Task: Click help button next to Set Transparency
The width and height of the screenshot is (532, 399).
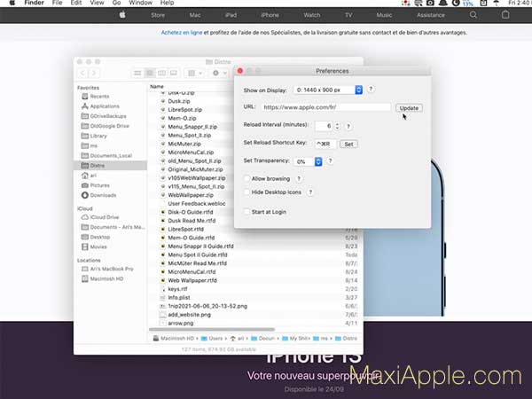Action: (330, 161)
